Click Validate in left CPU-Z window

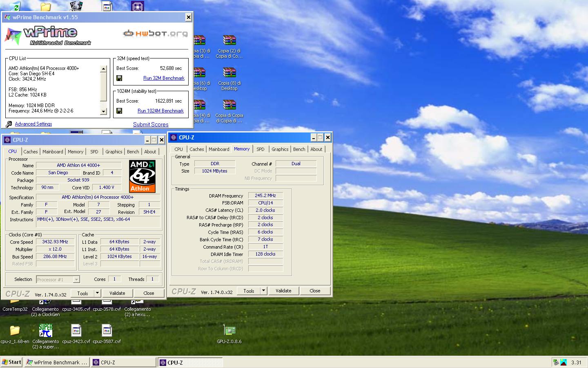click(117, 293)
